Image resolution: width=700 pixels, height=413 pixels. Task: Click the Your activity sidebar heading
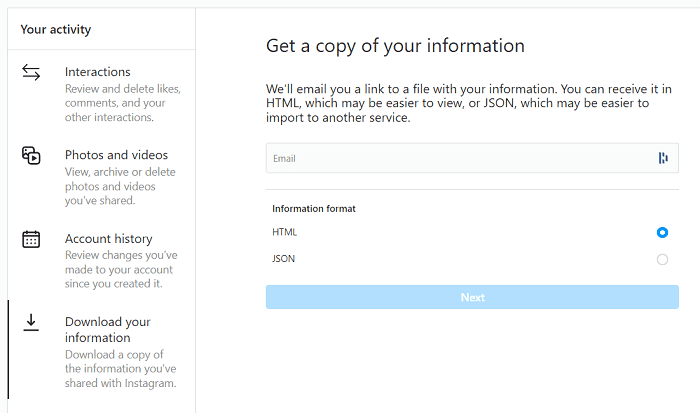tap(55, 29)
